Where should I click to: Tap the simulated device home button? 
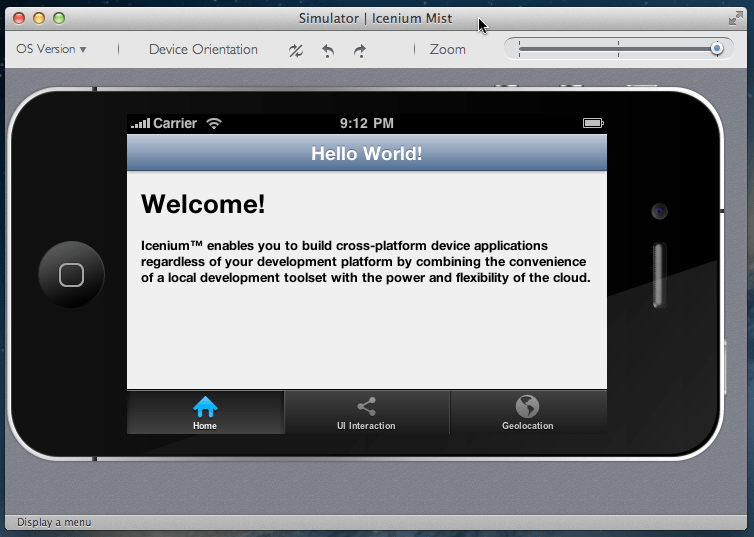pos(72,275)
